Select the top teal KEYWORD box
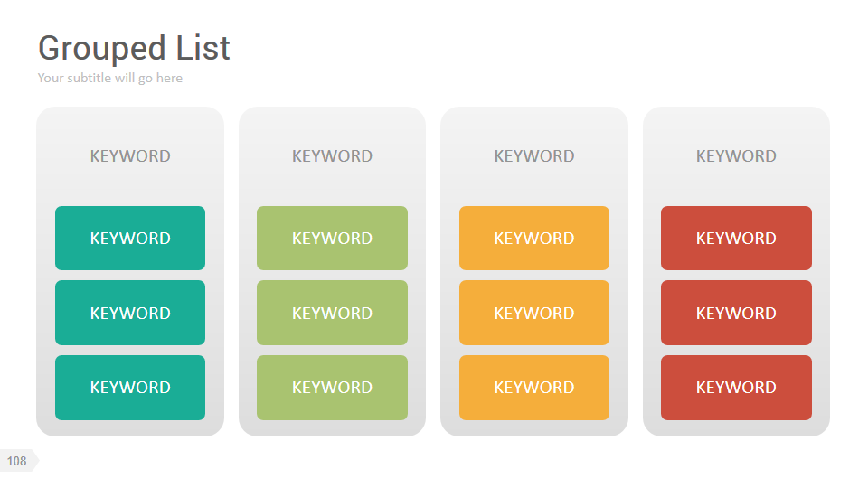 point(130,239)
